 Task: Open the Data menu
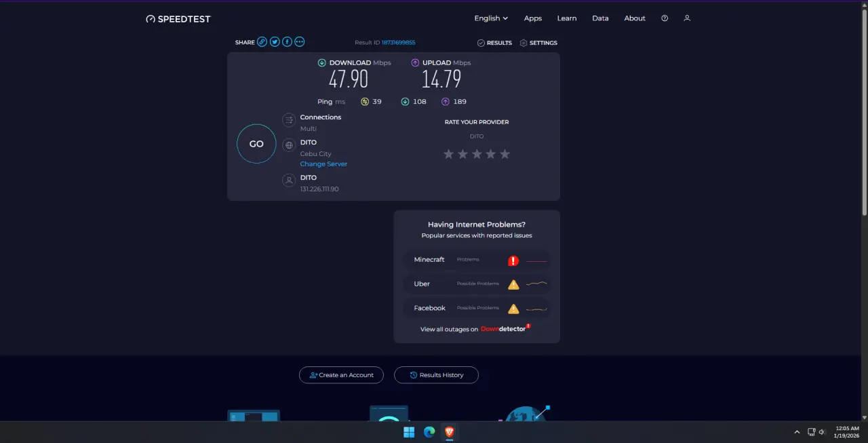tap(600, 18)
